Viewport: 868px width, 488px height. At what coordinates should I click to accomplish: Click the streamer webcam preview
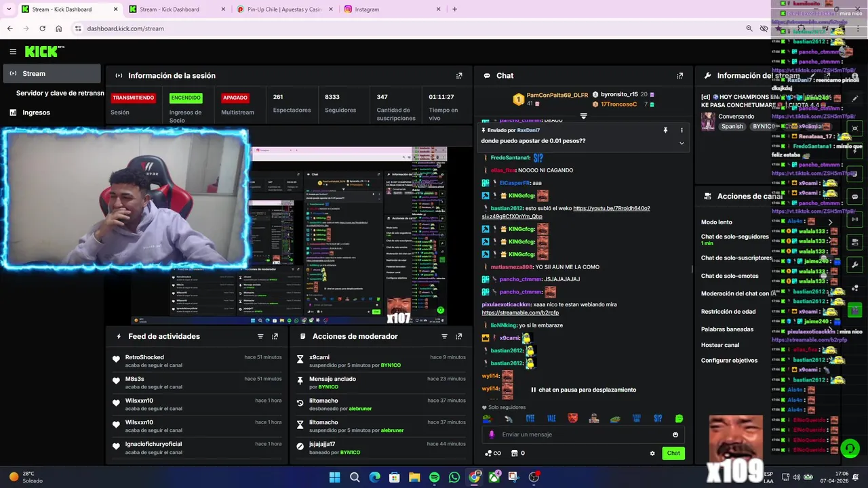[125, 200]
